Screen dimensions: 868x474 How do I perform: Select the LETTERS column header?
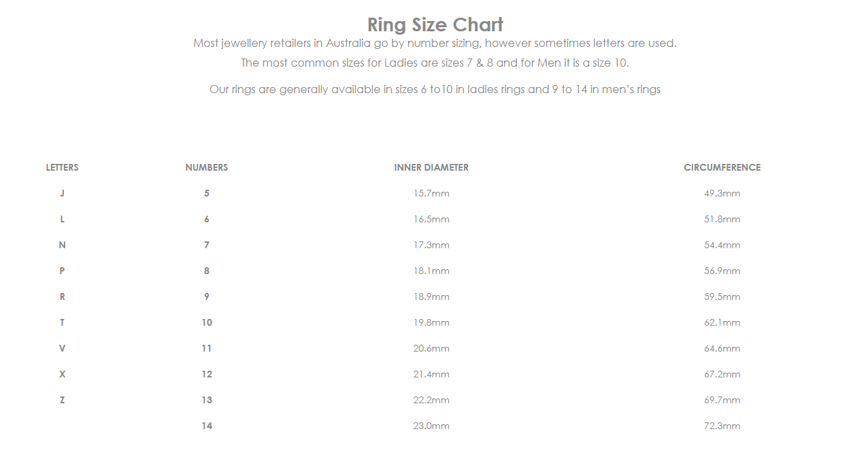pyautogui.click(x=62, y=167)
